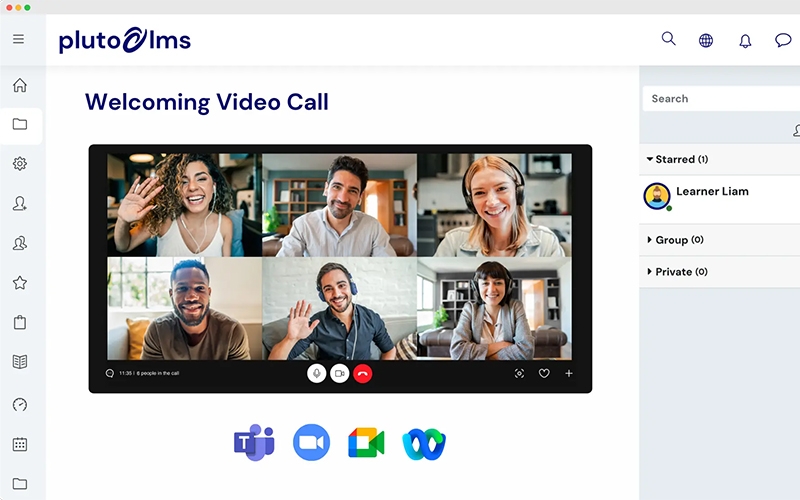Open the clipboard icon in sidebar

(x=20, y=322)
